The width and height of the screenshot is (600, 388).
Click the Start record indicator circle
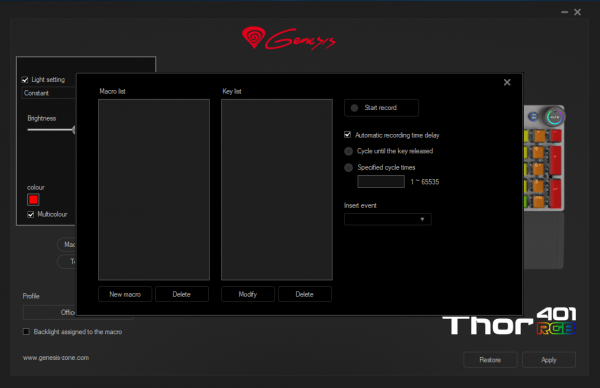(x=354, y=108)
